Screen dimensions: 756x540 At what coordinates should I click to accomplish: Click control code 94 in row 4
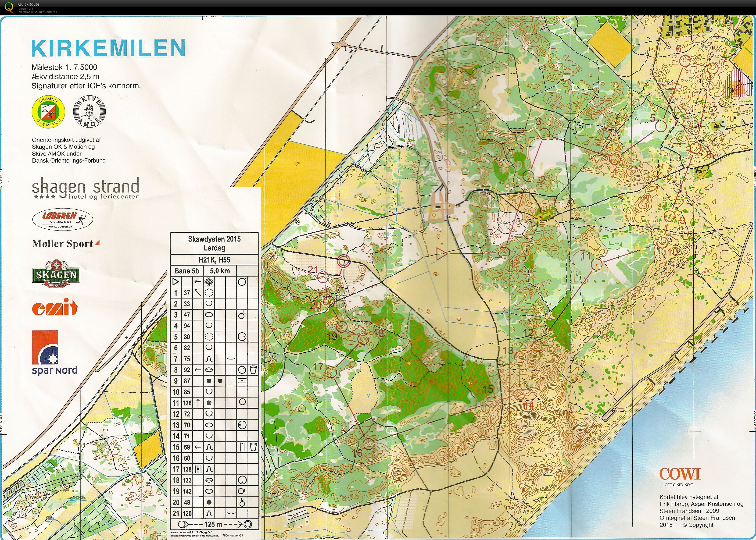click(187, 326)
